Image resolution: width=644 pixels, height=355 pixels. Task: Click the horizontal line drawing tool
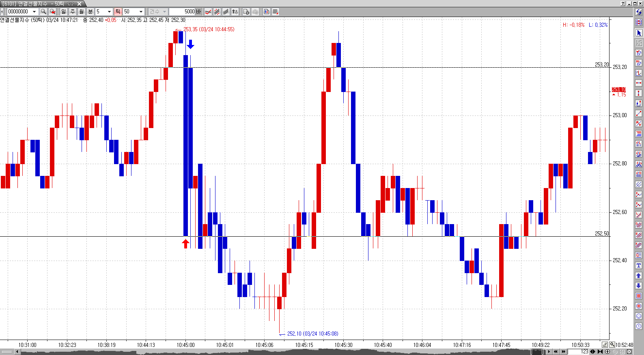click(x=639, y=83)
